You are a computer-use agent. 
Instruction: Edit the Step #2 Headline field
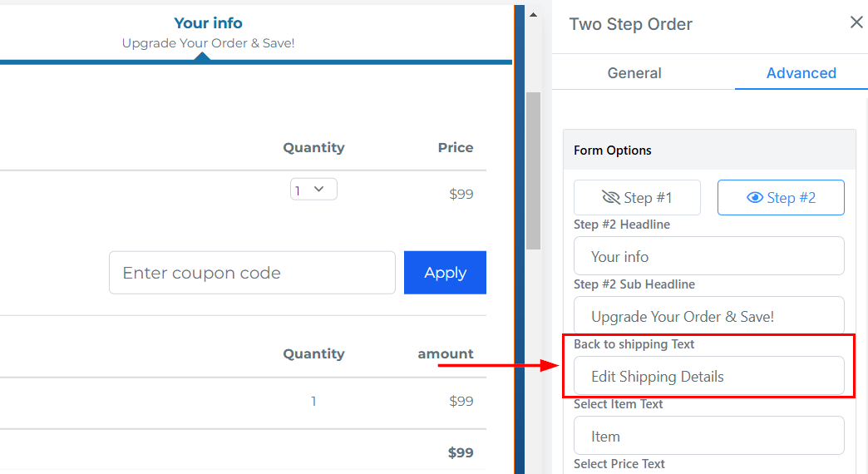[x=709, y=256]
